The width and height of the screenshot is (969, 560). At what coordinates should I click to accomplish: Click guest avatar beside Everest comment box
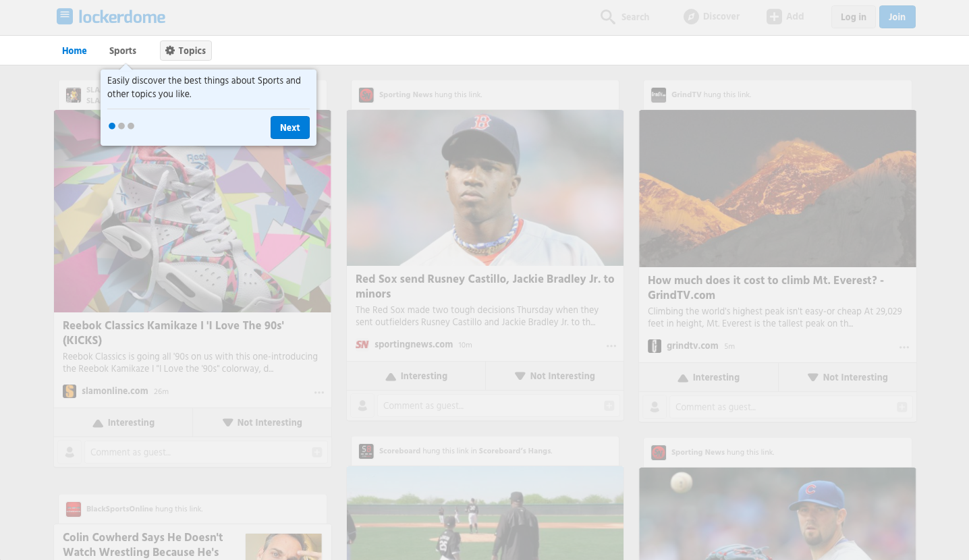coord(655,407)
